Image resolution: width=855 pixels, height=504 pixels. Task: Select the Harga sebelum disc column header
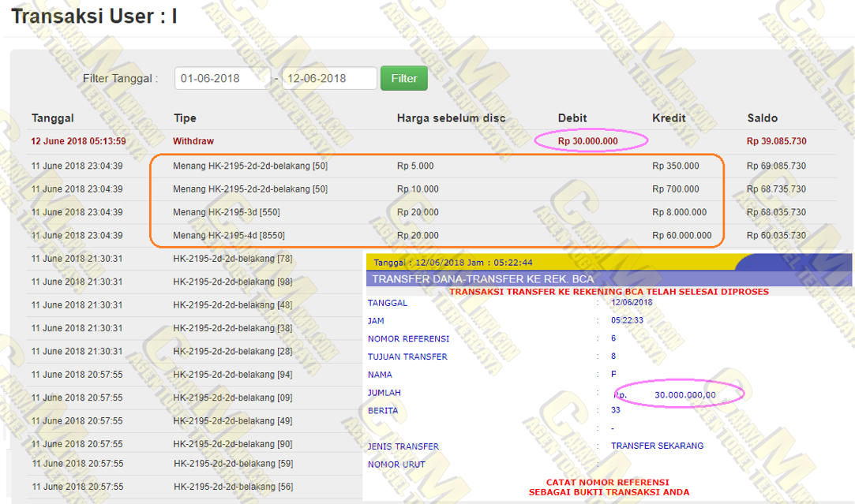pyautogui.click(x=451, y=118)
